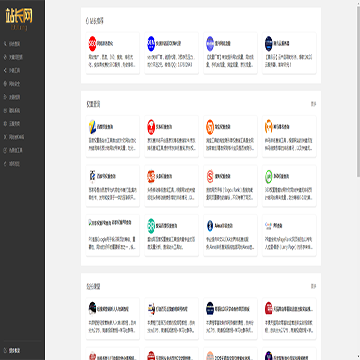The height and width of the screenshot is (360, 360).
Task: Open the hooded hacker avatar tutorial card
Action: pos(113,318)
